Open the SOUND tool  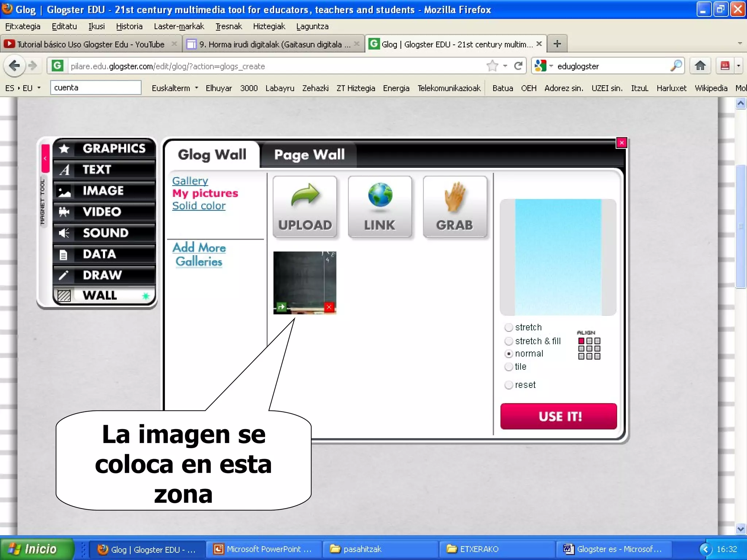(x=104, y=233)
